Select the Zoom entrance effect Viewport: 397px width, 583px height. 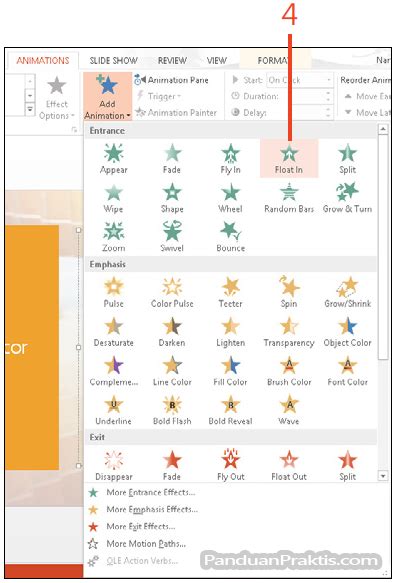click(x=113, y=237)
